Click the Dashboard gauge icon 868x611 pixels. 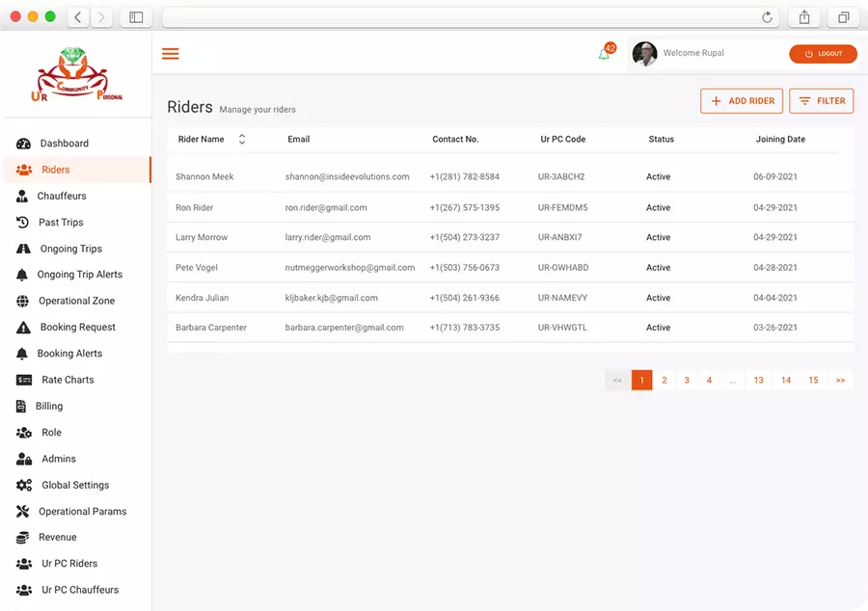[23, 144]
